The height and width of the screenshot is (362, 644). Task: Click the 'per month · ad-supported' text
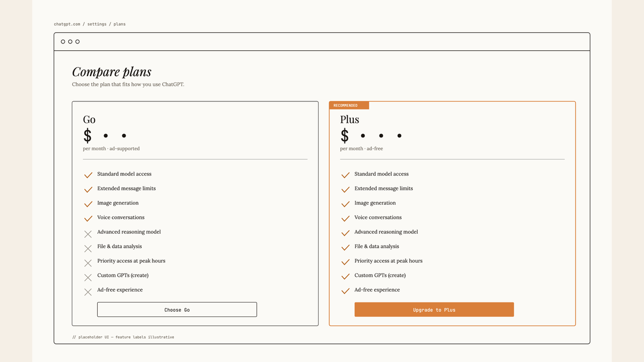(111, 149)
